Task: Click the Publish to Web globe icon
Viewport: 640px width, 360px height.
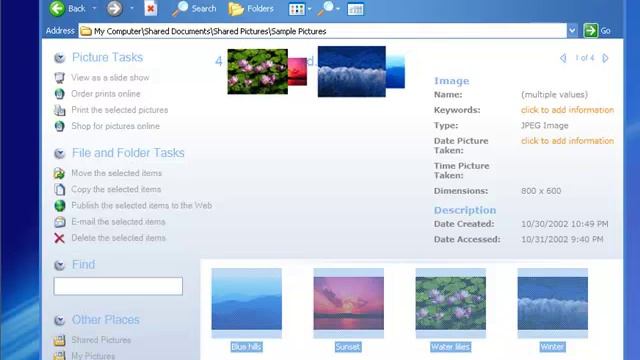Action: pos(60,205)
